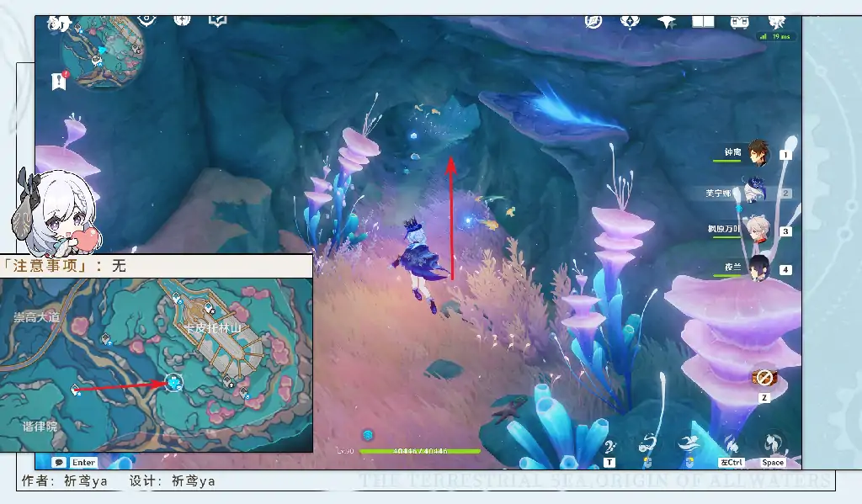Open the circular minimap
Image resolution: width=862 pixels, height=504 pixels.
tap(103, 51)
